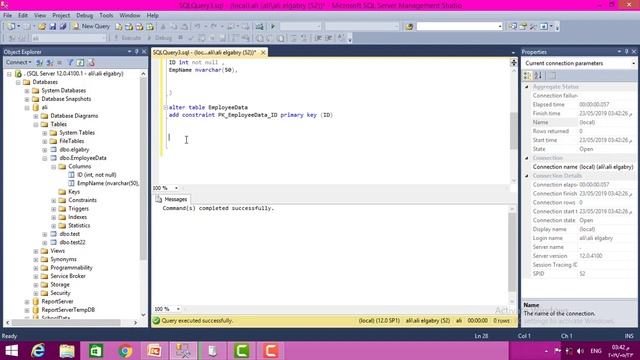Open the available databases dropdown showing ali
640x360 pixels.
(69, 38)
